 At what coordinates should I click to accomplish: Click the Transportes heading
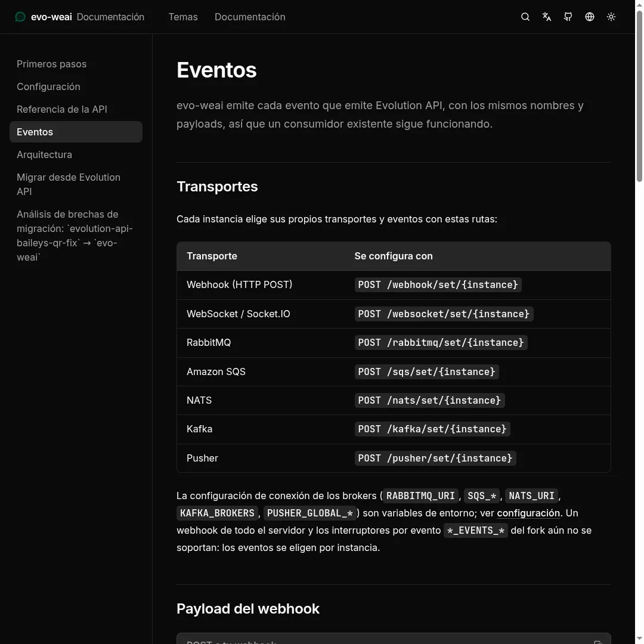click(x=217, y=187)
